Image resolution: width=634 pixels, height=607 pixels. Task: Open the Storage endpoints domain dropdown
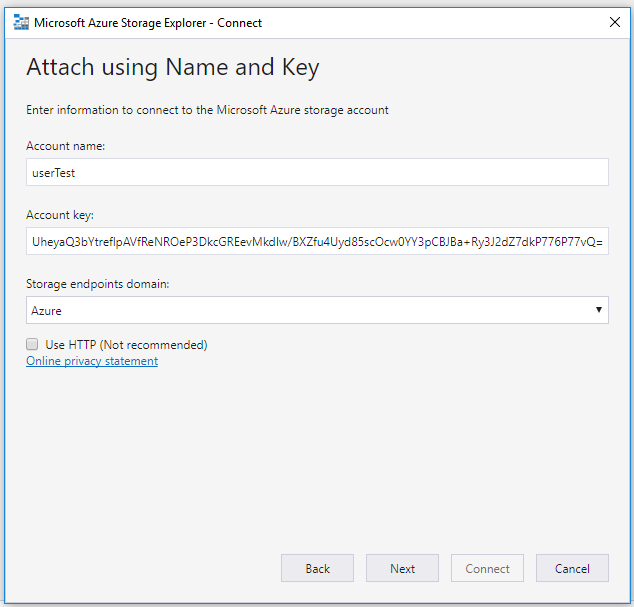317,310
